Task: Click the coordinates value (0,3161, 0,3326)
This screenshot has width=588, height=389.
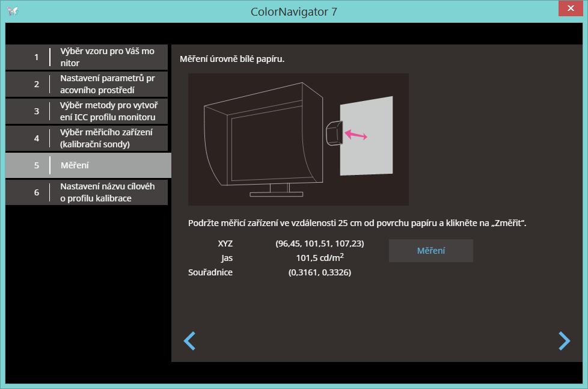Action: [320, 272]
